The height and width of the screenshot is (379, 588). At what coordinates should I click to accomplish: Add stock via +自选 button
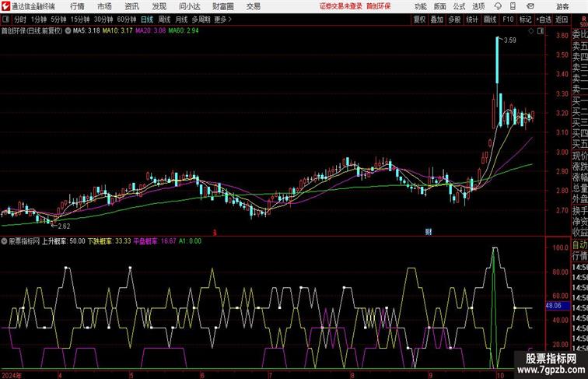544,19
